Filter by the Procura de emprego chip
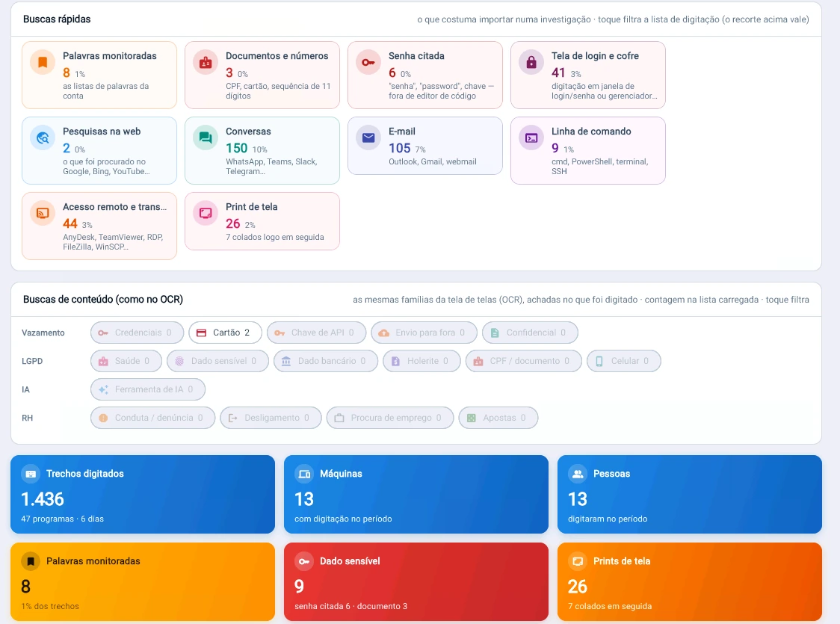The image size is (840, 624). [390, 418]
